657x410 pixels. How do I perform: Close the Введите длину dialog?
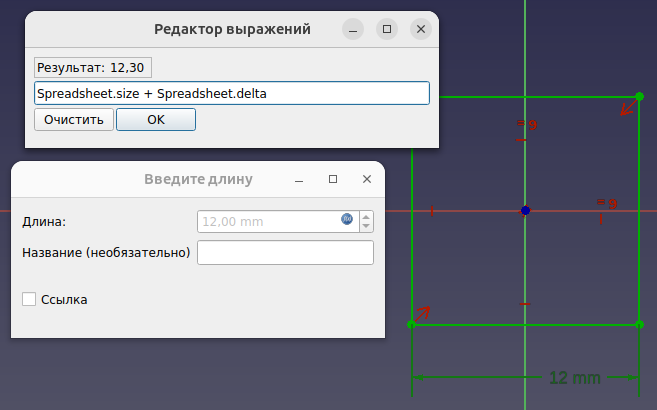pos(367,179)
